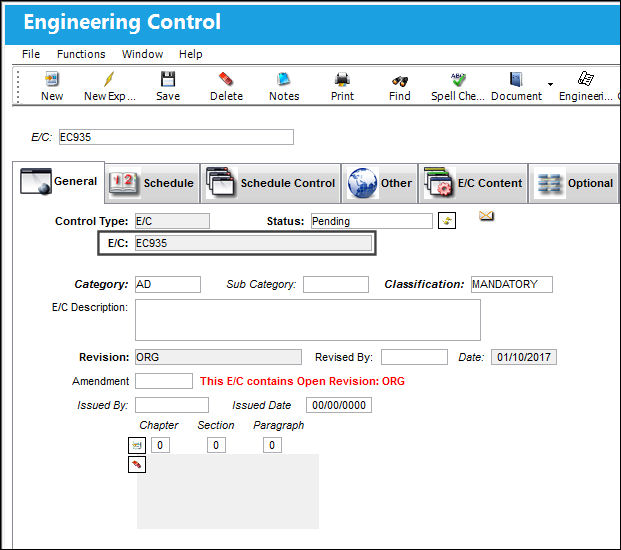This screenshot has width=621, height=550.
Task: Click the Amendment field
Action: 164,381
